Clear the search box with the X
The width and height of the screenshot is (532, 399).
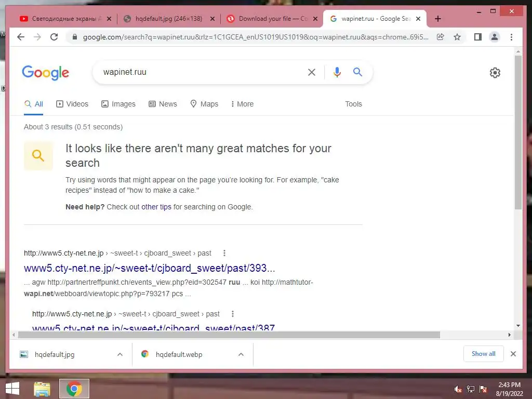click(x=312, y=72)
